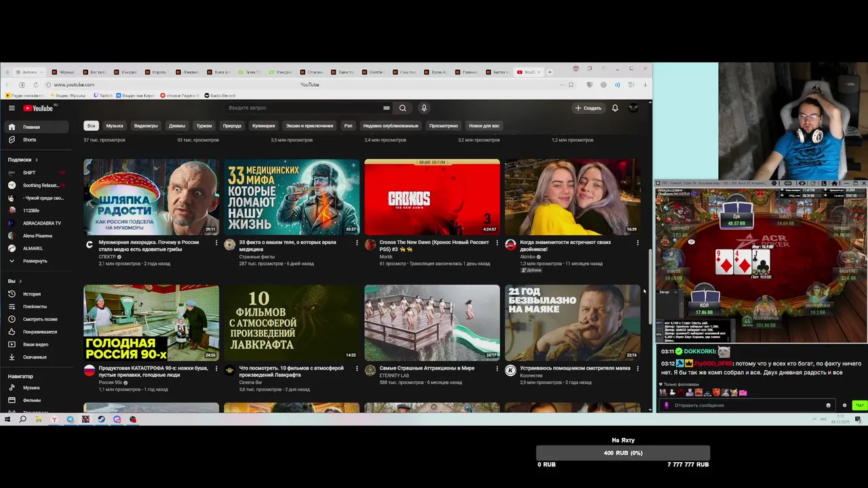Viewport: 868px width, 488px height.
Task: Open Смотреть позже in the sidebar
Action: (35, 319)
